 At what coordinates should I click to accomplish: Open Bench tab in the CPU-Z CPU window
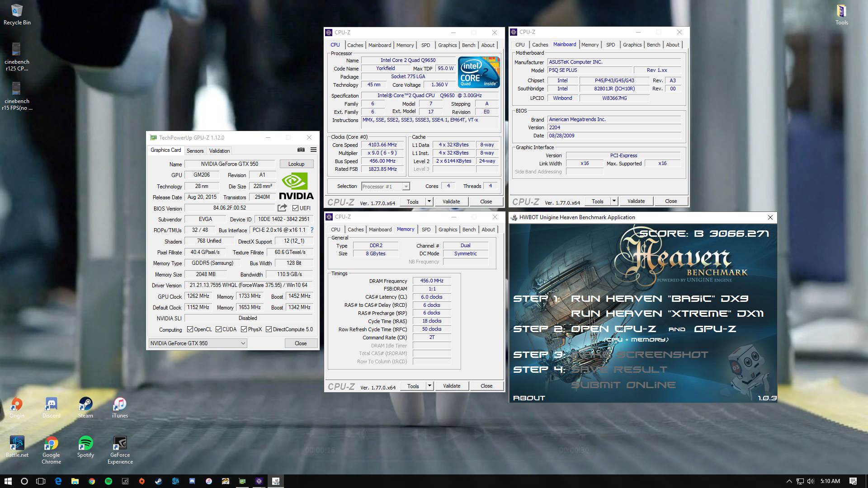coord(468,45)
